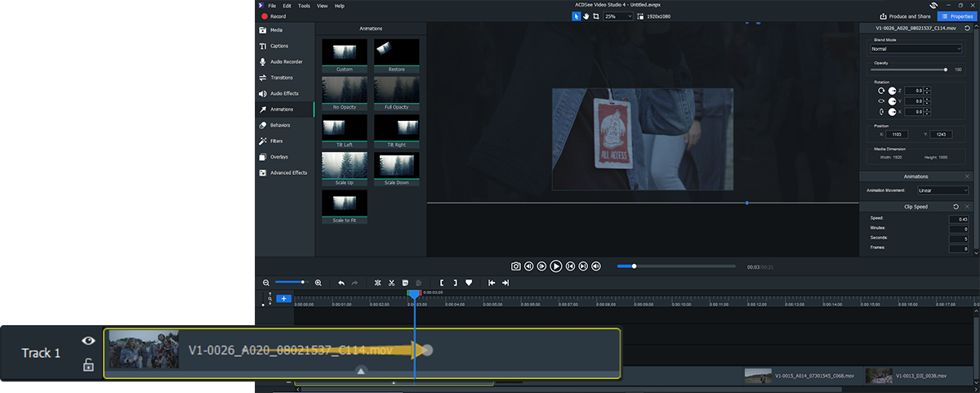Click the Opacity slider handle
Screen dimensions: 980x393
tap(946, 70)
